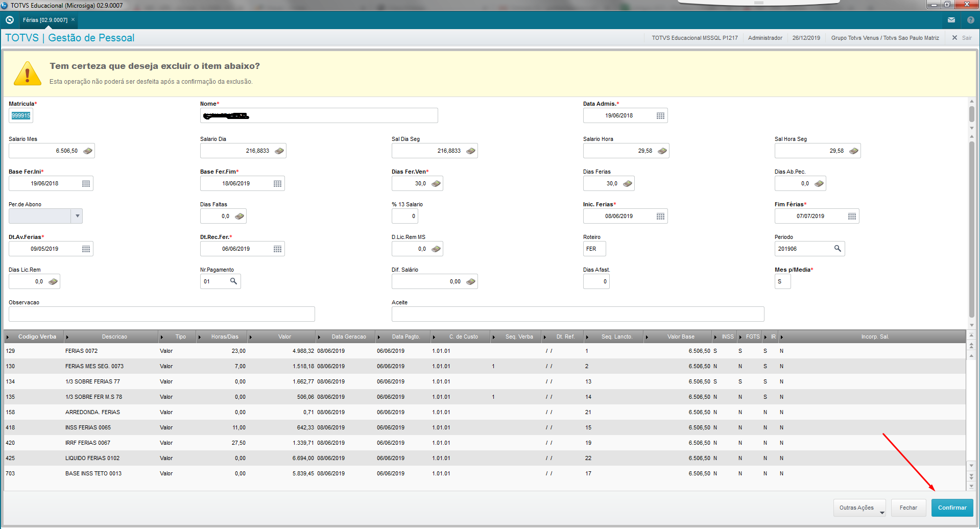
Task: Open calendar picker for Base Fer.Ini field
Action: (x=86, y=184)
